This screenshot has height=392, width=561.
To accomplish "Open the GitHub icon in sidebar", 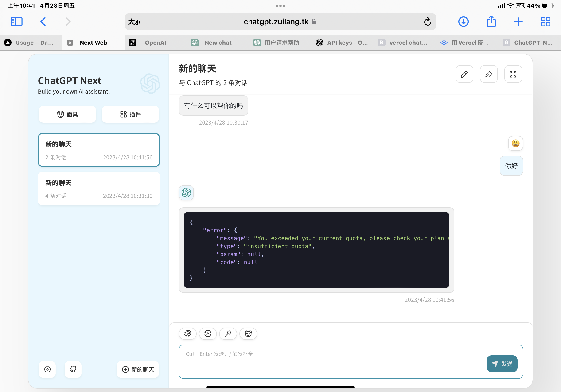I will coord(73,369).
